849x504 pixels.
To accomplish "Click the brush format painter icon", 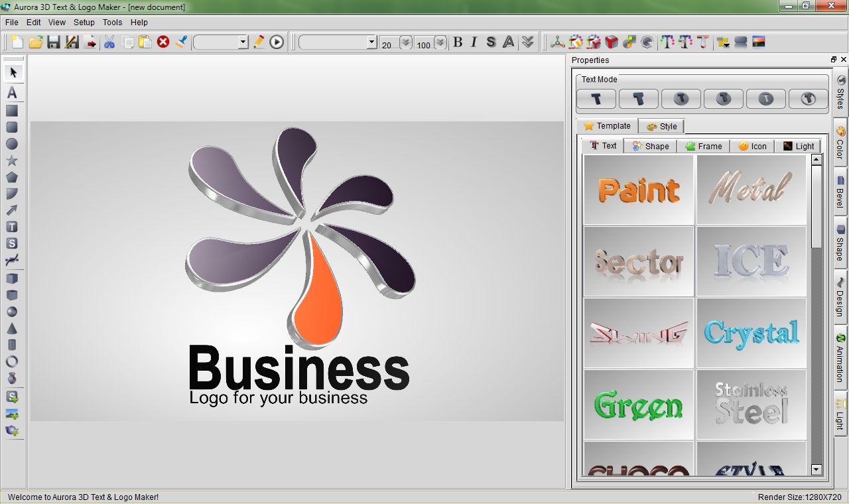I will point(182,42).
